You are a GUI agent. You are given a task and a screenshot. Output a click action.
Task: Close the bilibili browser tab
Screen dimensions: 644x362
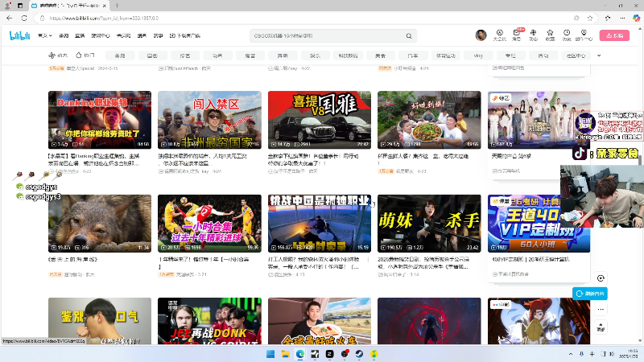pyautogui.click(x=105, y=6)
